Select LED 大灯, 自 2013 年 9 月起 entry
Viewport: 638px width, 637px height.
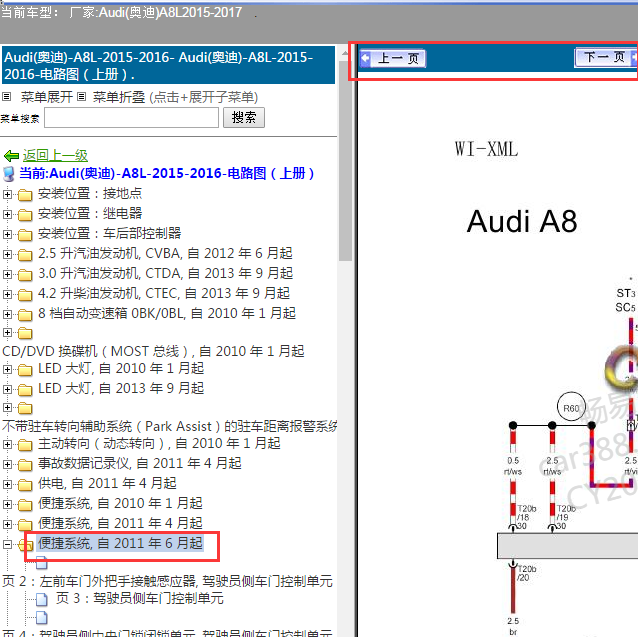121,388
